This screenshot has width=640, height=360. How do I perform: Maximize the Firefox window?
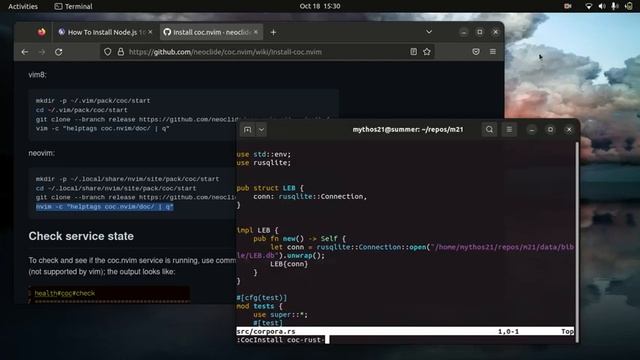480,32
